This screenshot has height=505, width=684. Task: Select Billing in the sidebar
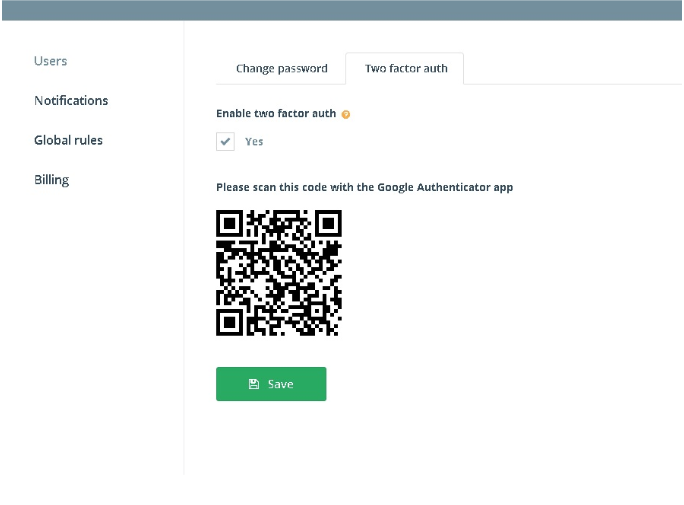[51, 180]
